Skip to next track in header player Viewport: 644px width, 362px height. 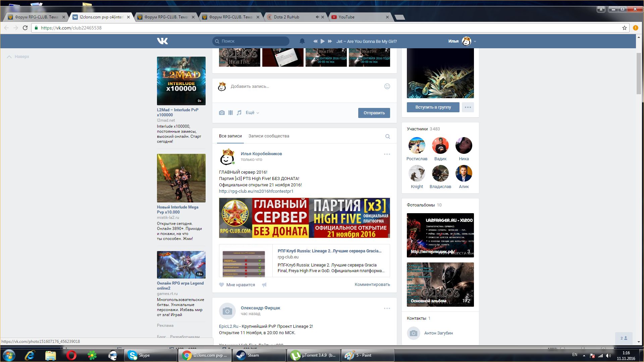(330, 41)
